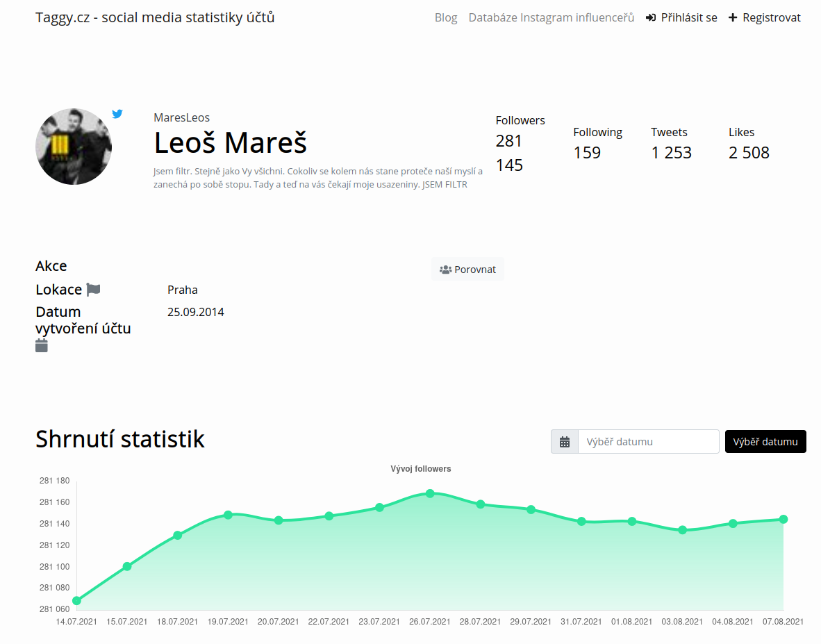Click the 19.07.2021 chart data point

pyautogui.click(x=229, y=515)
